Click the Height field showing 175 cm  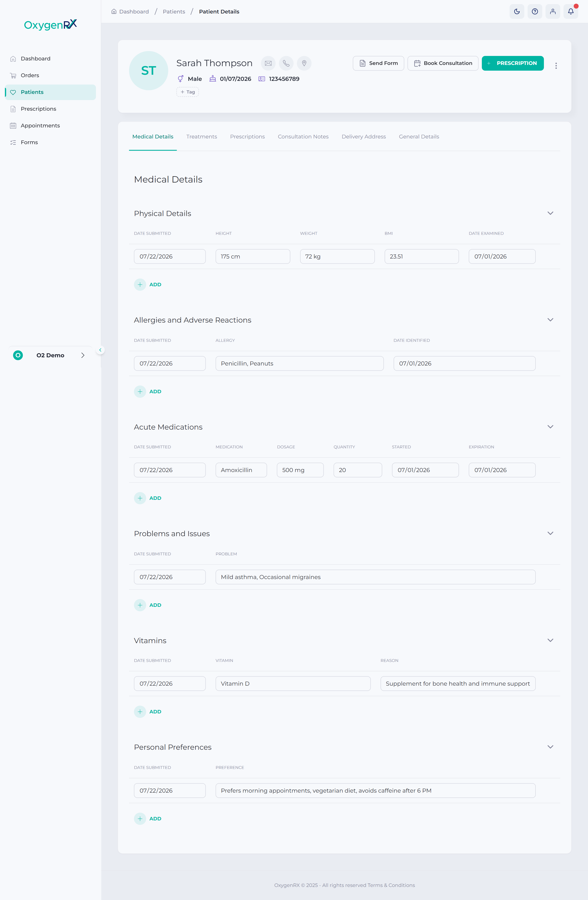pos(253,256)
